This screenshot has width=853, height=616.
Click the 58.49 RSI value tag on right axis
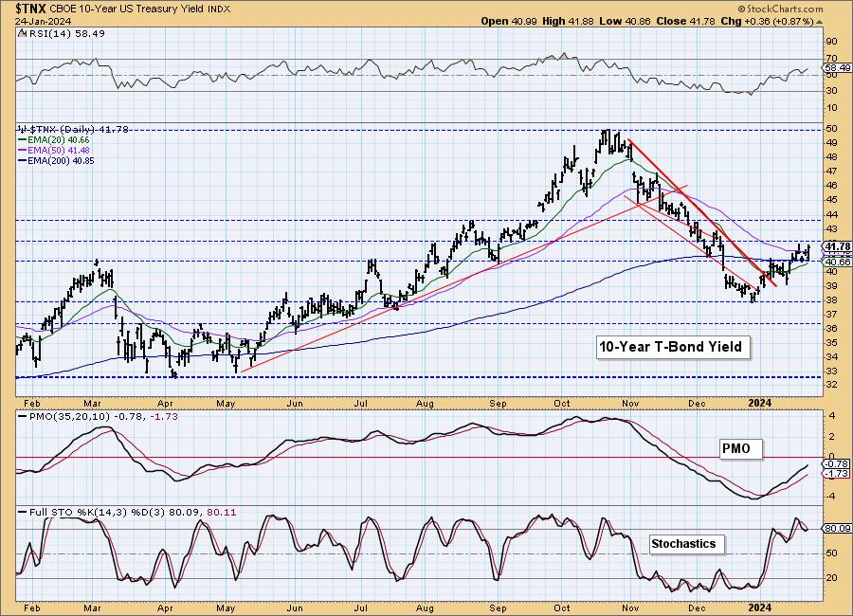tap(837, 68)
